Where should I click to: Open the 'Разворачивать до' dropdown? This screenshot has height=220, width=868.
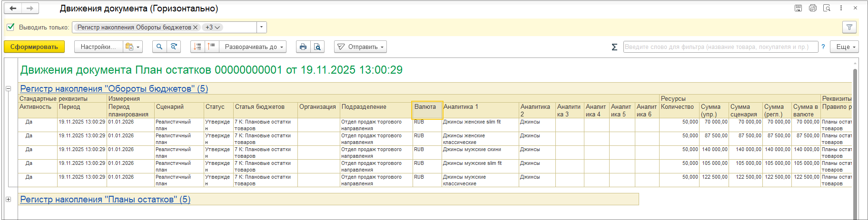tap(254, 47)
